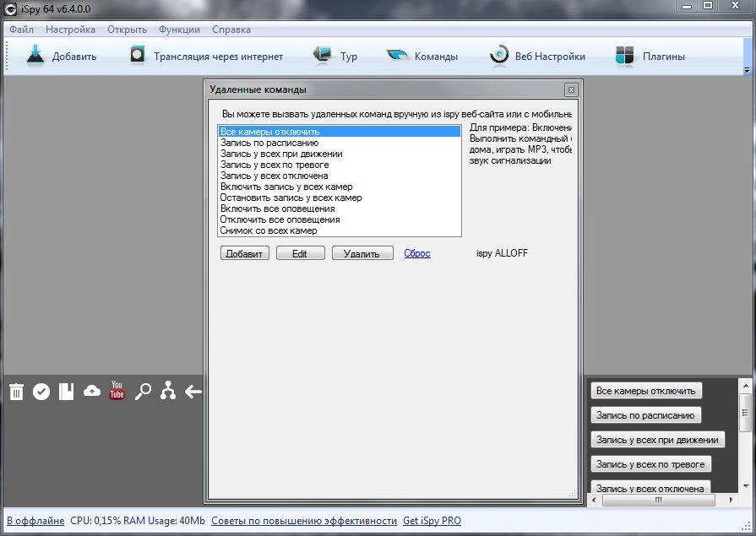Click the Удалить button

362,253
